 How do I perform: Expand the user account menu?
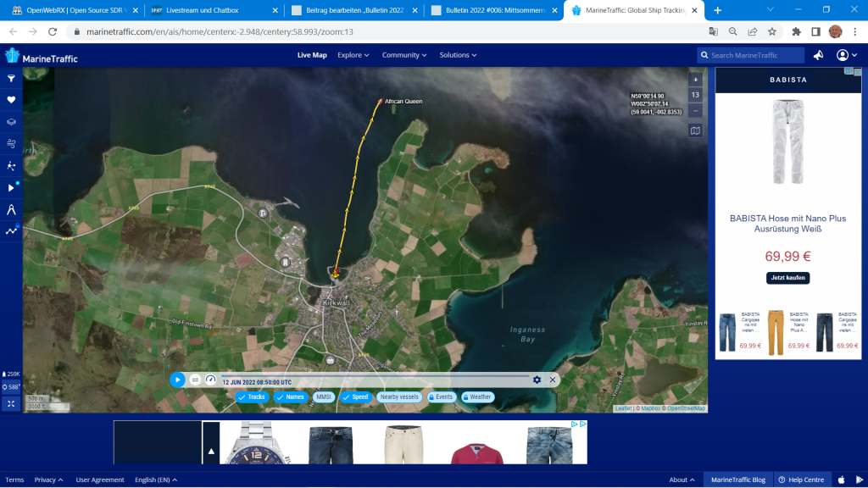point(846,55)
